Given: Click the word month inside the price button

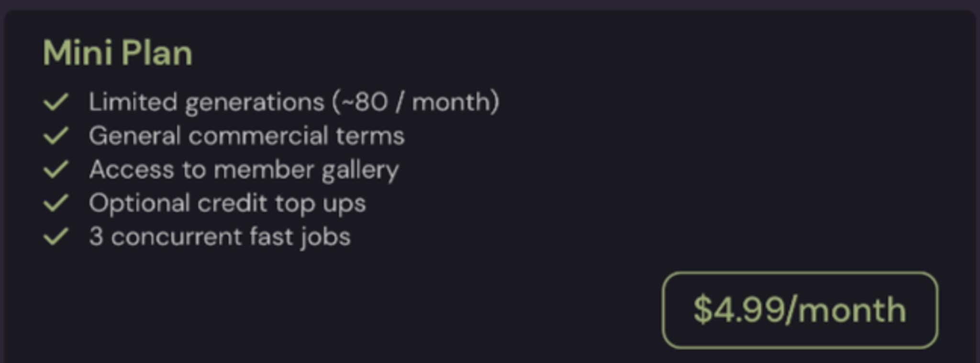Looking at the screenshot, I should point(852,311).
